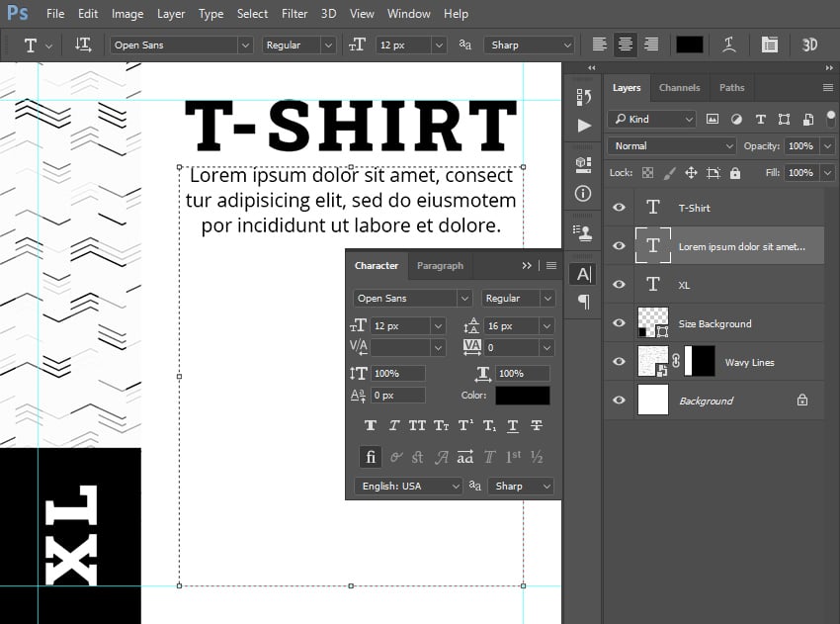Select the Paragraph tab in Character panel
The image size is (840, 624).
click(440, 265)
